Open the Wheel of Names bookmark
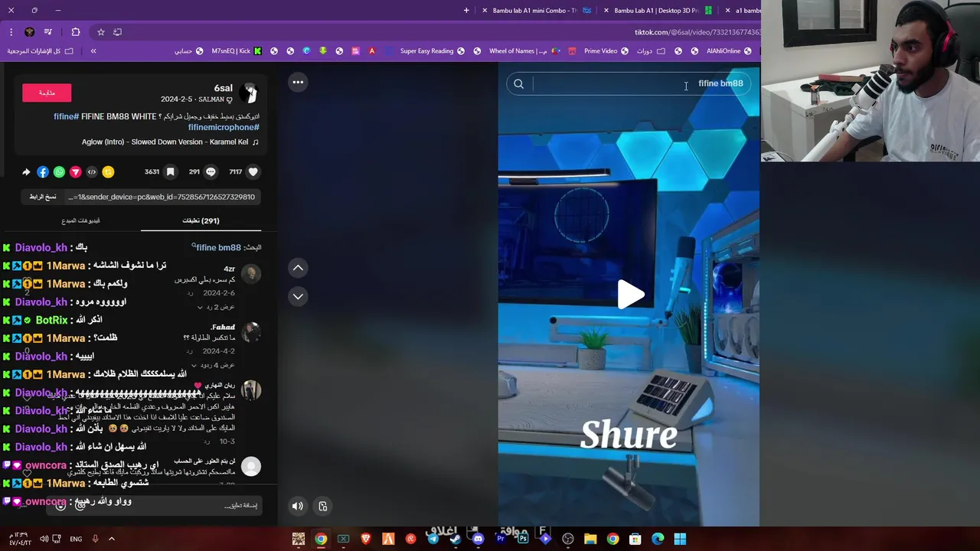 tap(524, 51)
